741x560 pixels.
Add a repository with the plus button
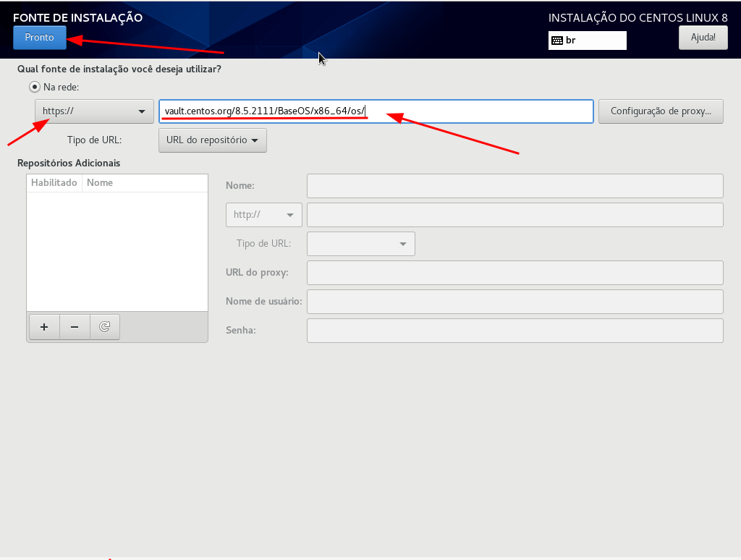tap(44, 327)
